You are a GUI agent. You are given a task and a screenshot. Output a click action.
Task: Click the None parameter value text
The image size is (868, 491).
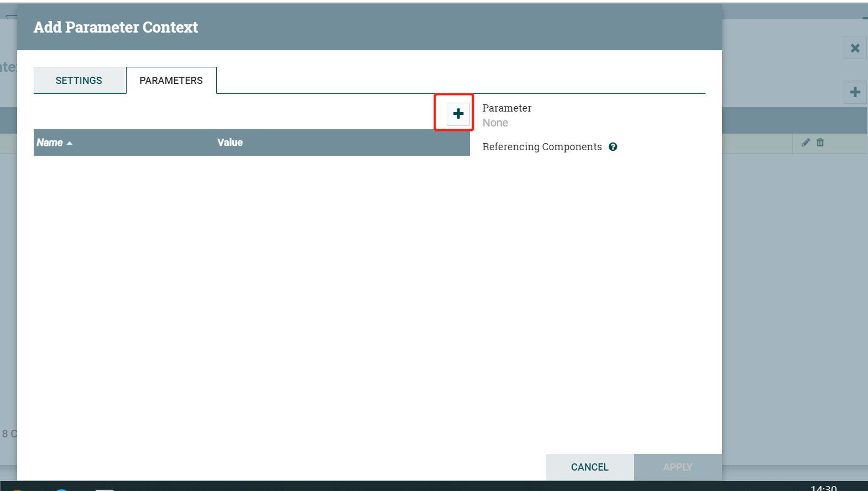pyautogui.click(x=495, y=123)
